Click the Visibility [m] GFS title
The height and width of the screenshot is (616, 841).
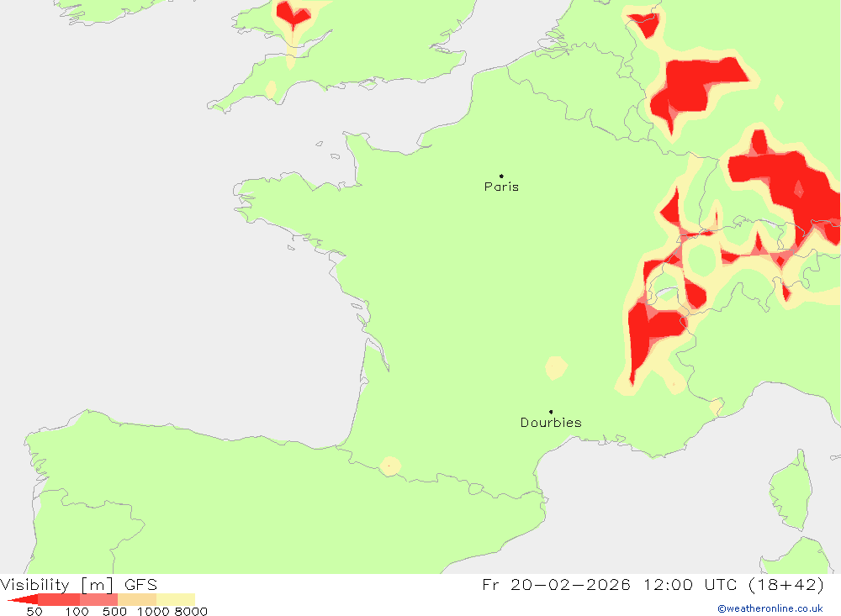pos(79,584)
